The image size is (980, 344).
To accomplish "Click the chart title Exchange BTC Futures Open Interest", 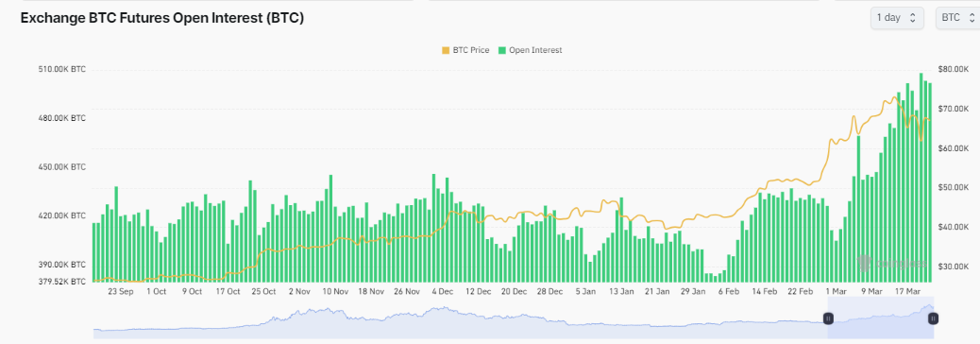I will (x=162, y=18).
